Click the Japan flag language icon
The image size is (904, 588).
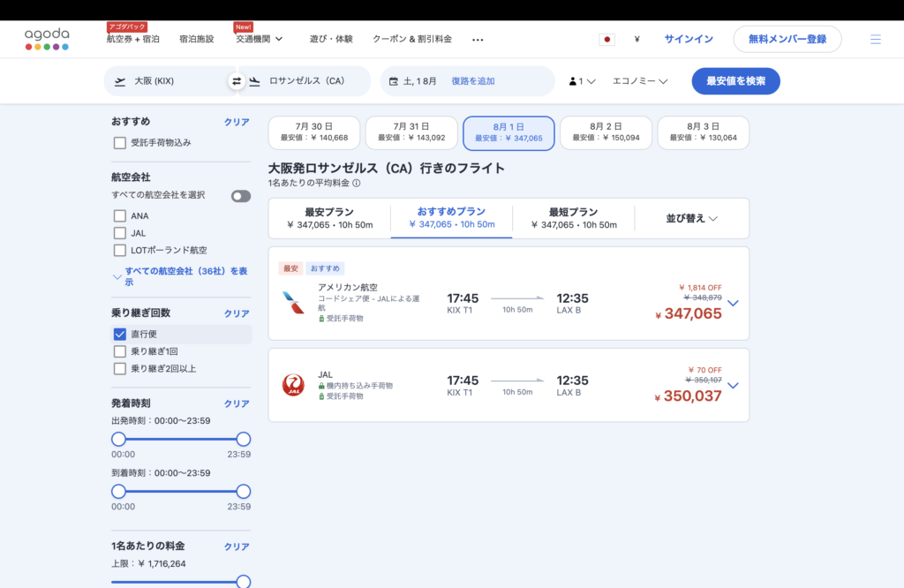pos(606,40)
